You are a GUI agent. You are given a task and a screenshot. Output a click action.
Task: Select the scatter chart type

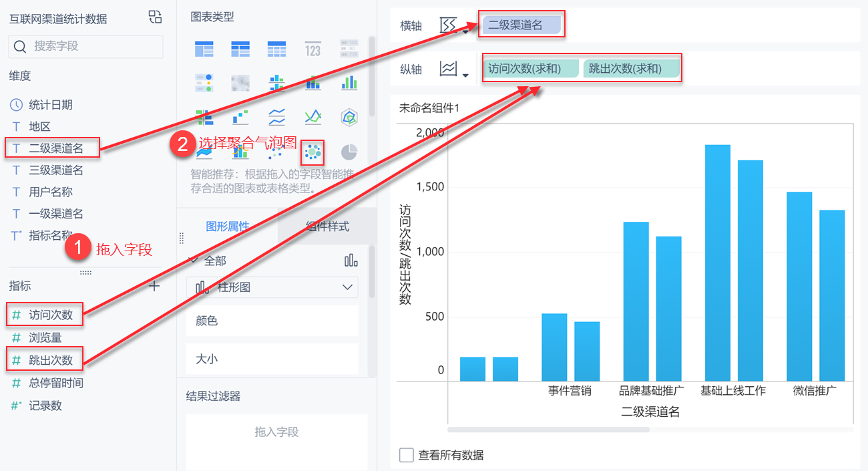[274, 154]
